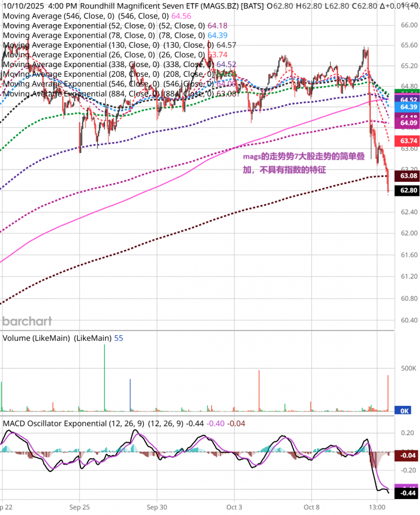420x515 pixels.
Task: Click the 66.00 price axis label
Action: click(x=409, y=25)
